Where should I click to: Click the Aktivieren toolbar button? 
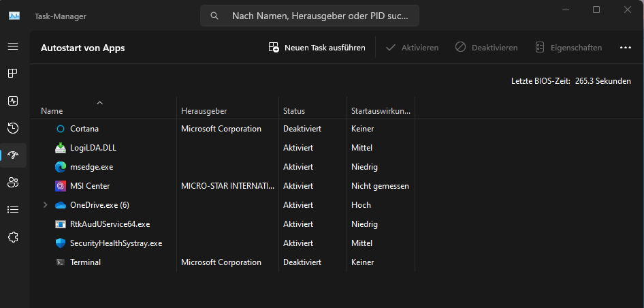(412, 48)
